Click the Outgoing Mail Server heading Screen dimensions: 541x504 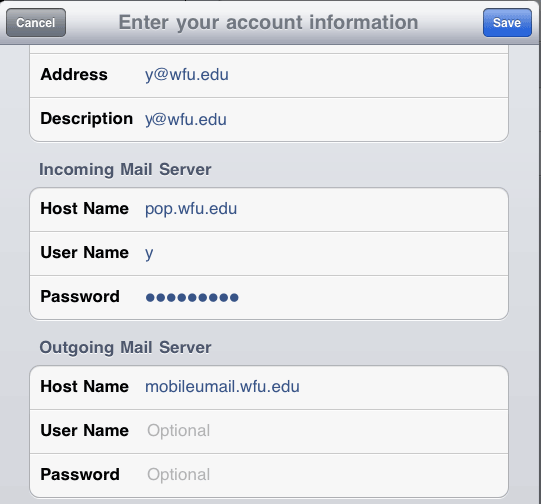pos(125,348)
